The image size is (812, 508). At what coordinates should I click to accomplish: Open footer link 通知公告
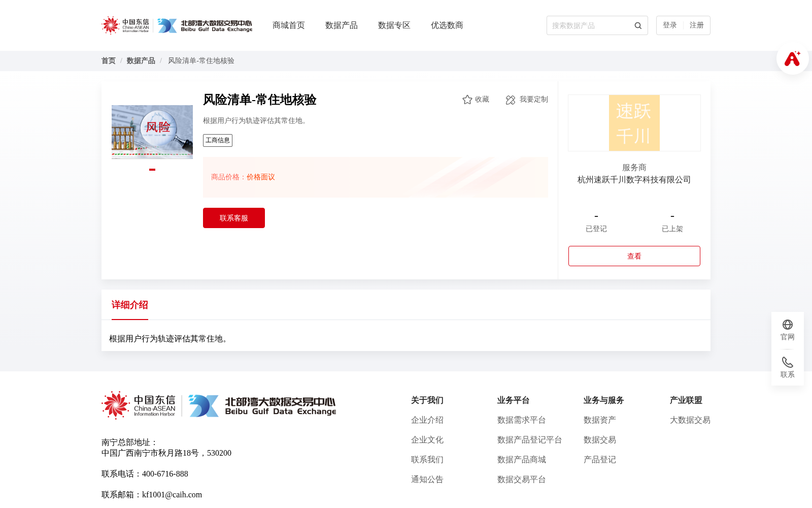pyautogui.click(x=427, y=480)
